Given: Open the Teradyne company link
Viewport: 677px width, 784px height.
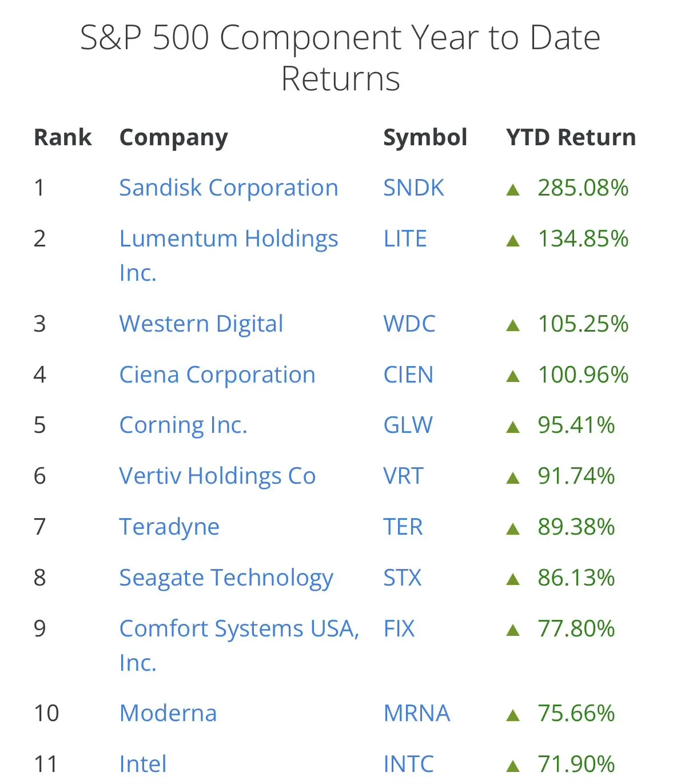Looking at the screenshot, I should (x=169, y=527).
